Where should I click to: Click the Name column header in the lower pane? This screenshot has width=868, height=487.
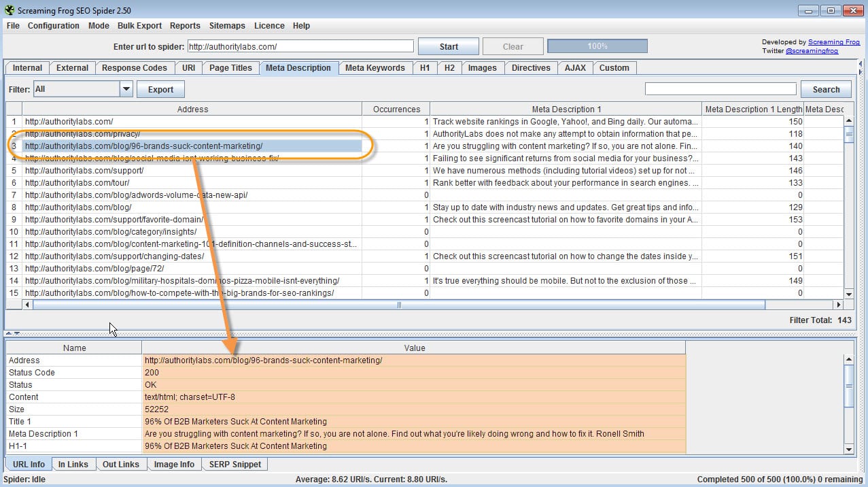coord(74,348)
